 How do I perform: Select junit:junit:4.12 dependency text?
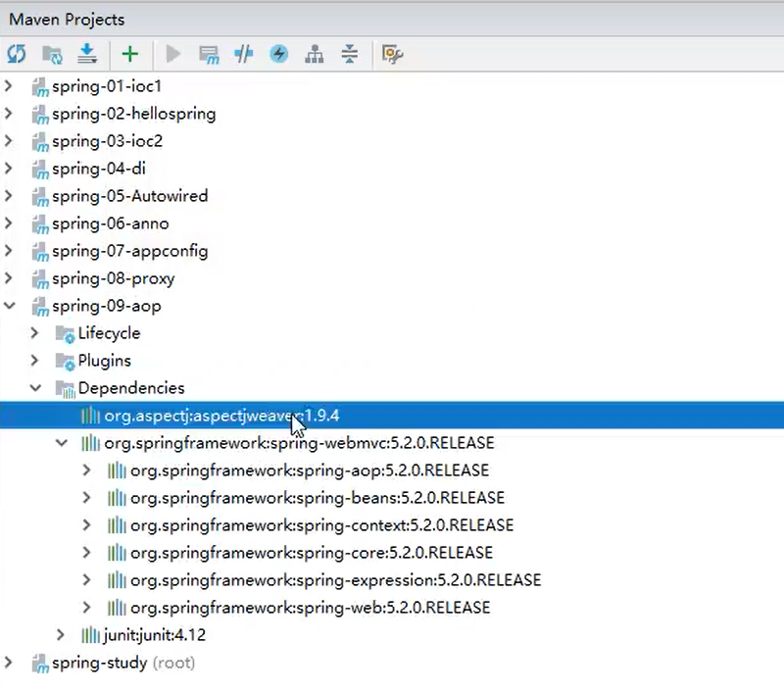155,635
